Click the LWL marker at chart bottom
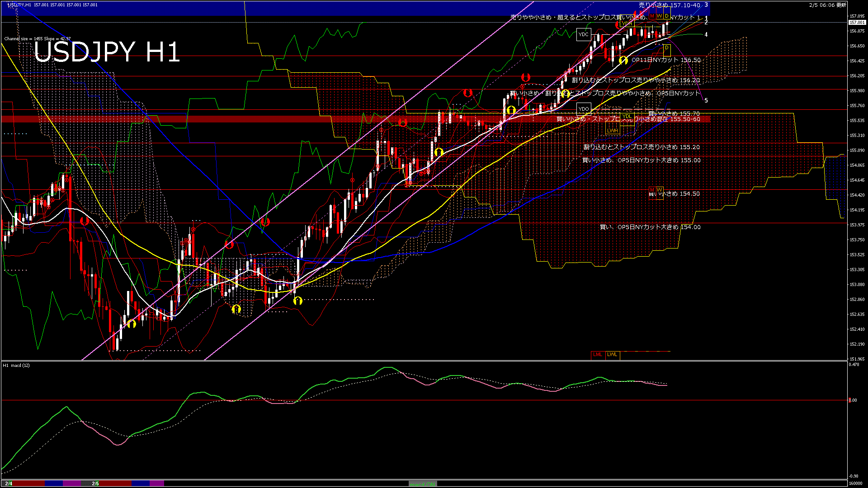Image resolution: width=868 pixels, height=488 pixels. [x=613, y=355]
